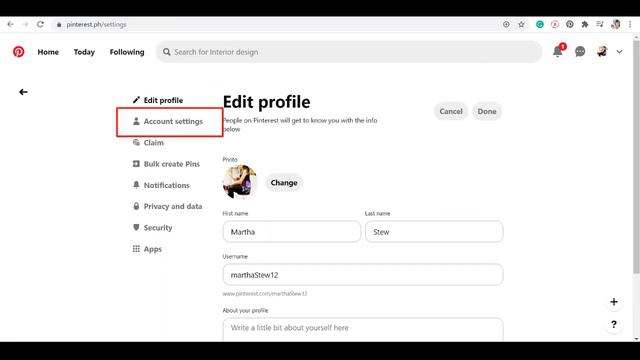Open the Following tab
The width and height of the screenshot is (640, 360).
click(127, 52)
